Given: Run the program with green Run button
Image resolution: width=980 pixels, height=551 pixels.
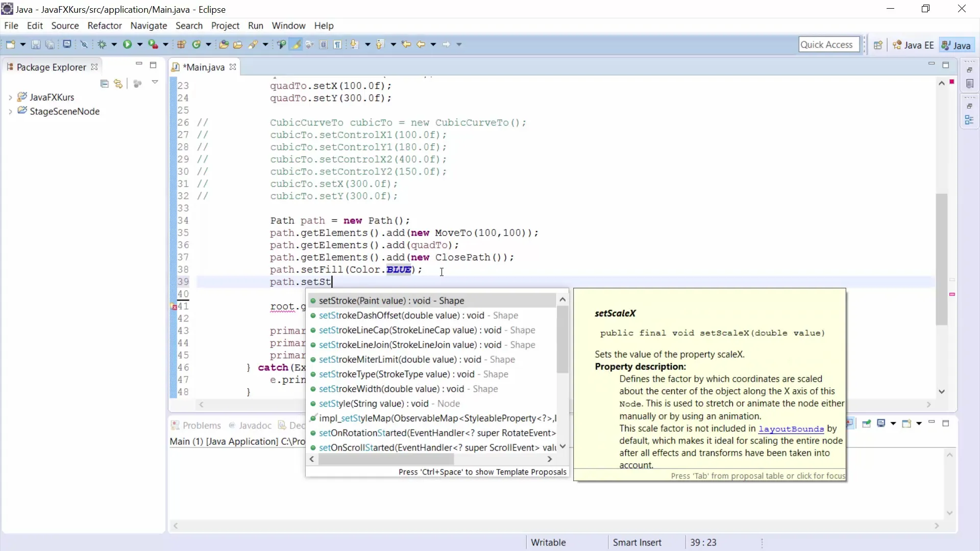Looking at the screenshot, I should 127,44.
